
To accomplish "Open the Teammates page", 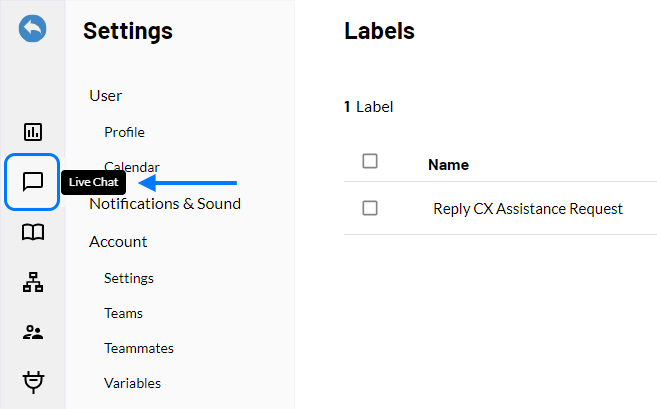I will pyautogui.click(x=139, y=348).
